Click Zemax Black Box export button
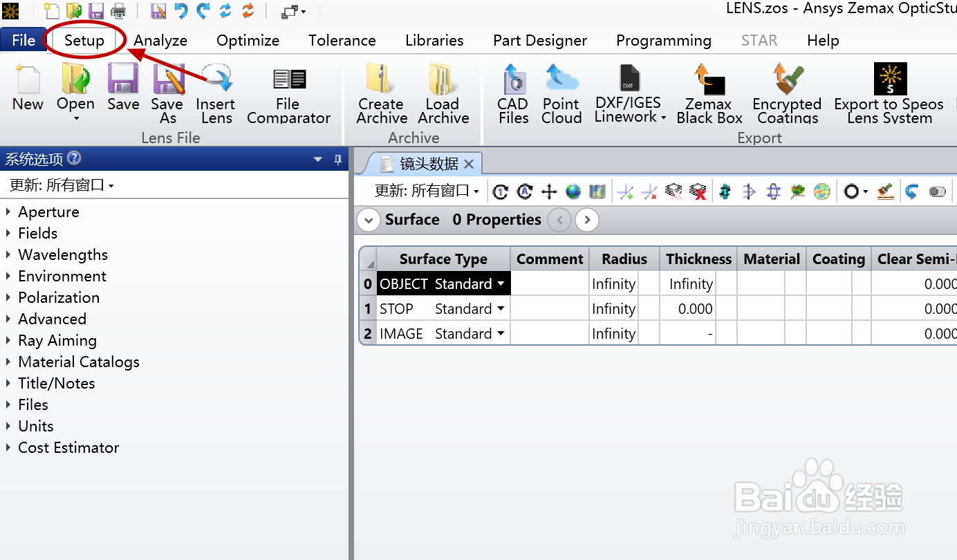This screenshot has height=560, width=957. pos(709,93)
